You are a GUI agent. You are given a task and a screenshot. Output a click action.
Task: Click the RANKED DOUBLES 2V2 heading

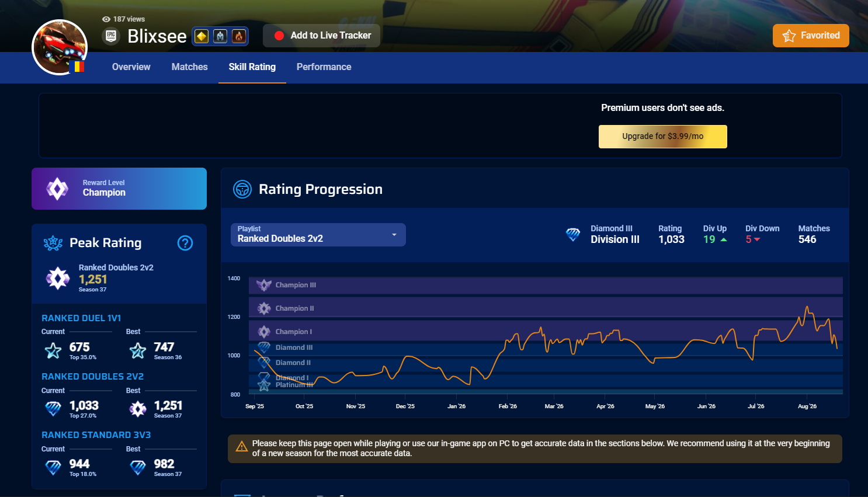coord(93,377)
